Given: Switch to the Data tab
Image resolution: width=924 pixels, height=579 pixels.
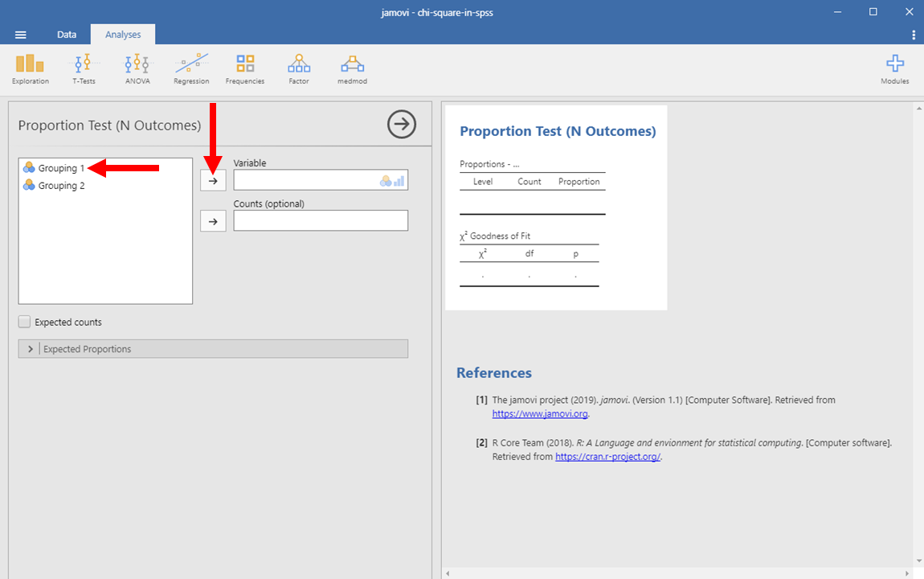Looking at the screenshot, I should pos(67,35).
